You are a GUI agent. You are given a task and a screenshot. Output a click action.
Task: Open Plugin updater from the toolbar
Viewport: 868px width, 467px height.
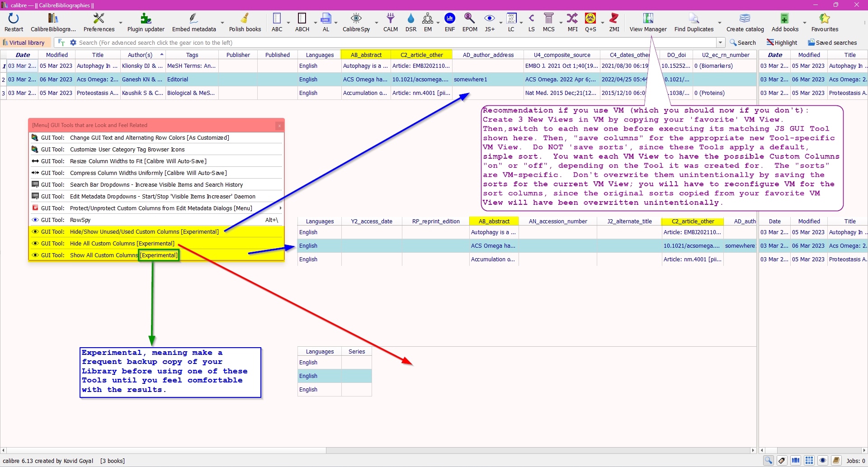pos(146,22)
